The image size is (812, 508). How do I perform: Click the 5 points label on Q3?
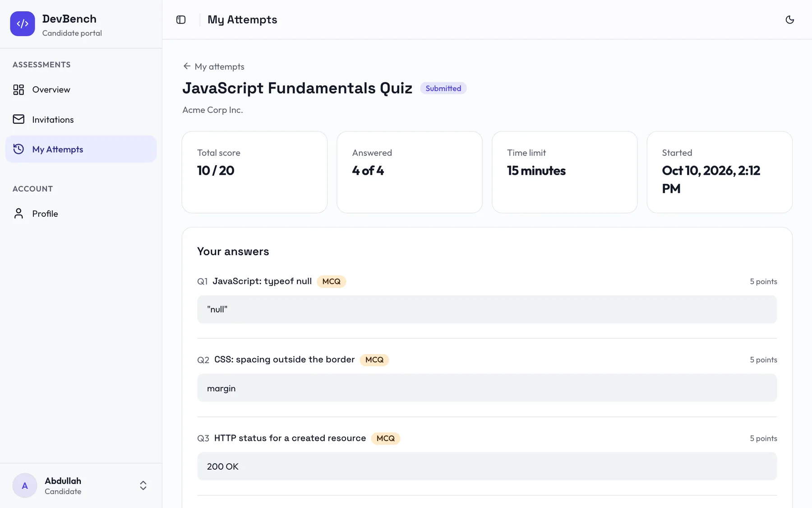coord(763,438)
